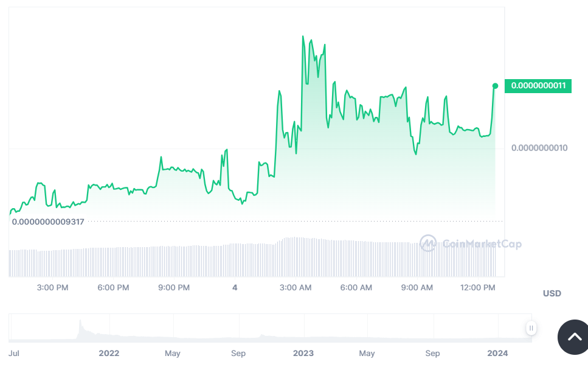Click the Jul label in the navigator timeline
Viewport: 588px width, 367px height.
[x=14, y=353]
